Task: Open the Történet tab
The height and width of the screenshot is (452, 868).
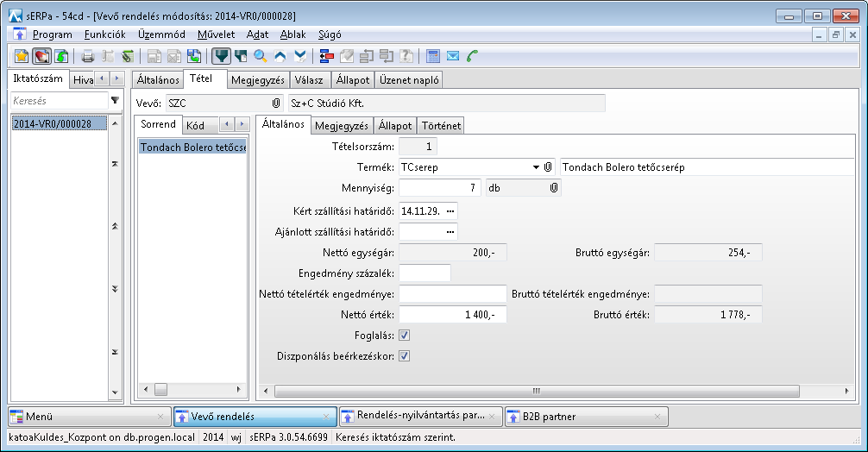Action: 441,126
